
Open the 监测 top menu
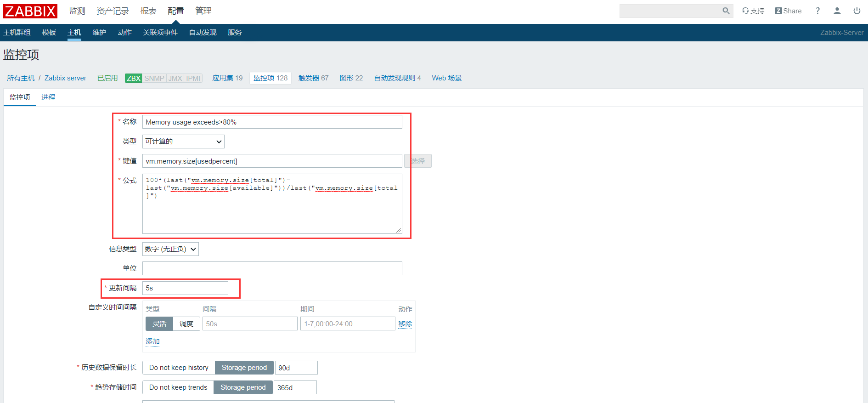(77, 11)
